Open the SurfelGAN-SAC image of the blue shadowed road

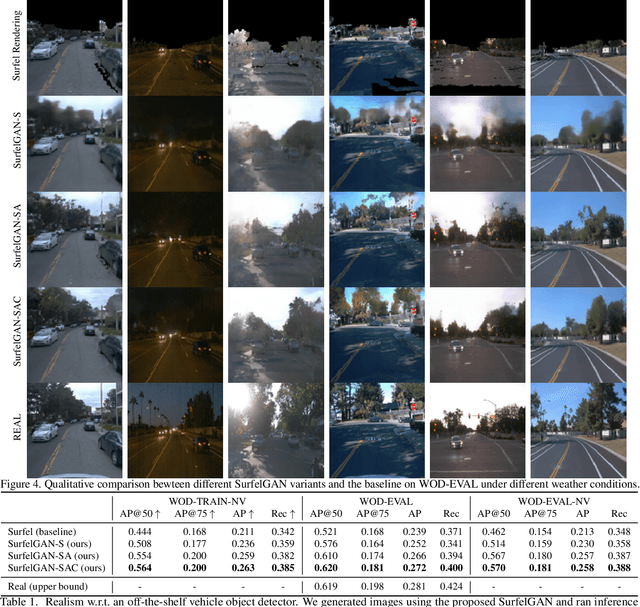[377, 335]
